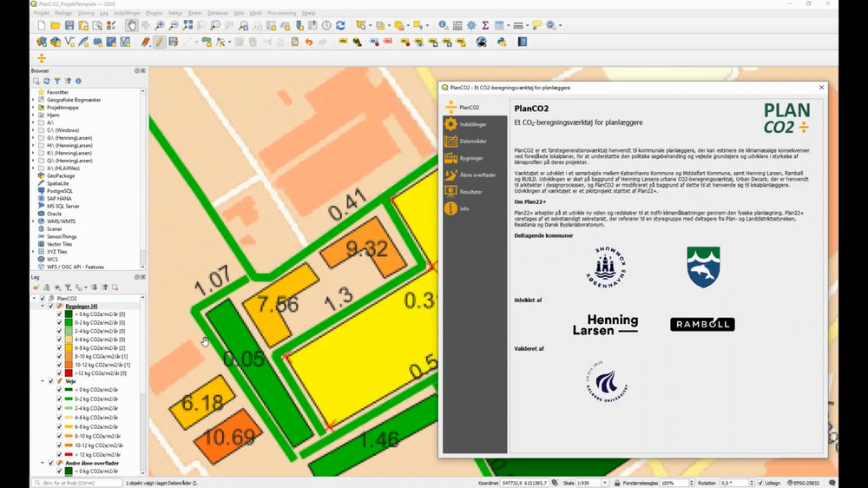Open the Vektor menu
This screenshot has height=488, width=868.
(175, 13)
